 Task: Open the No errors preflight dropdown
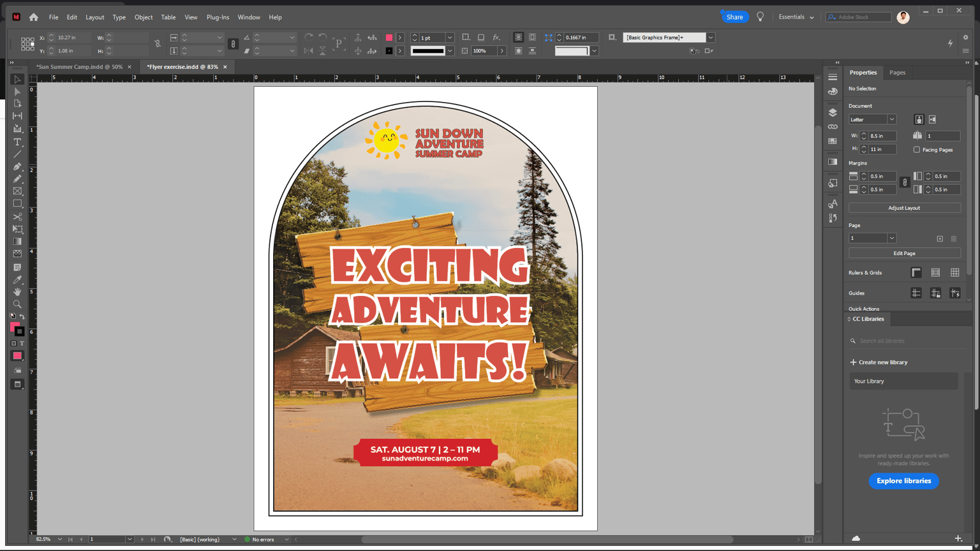[x=286, y=540]
